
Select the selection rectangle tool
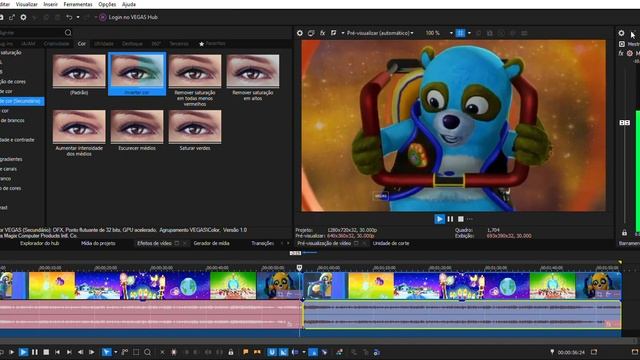(136, 352)
